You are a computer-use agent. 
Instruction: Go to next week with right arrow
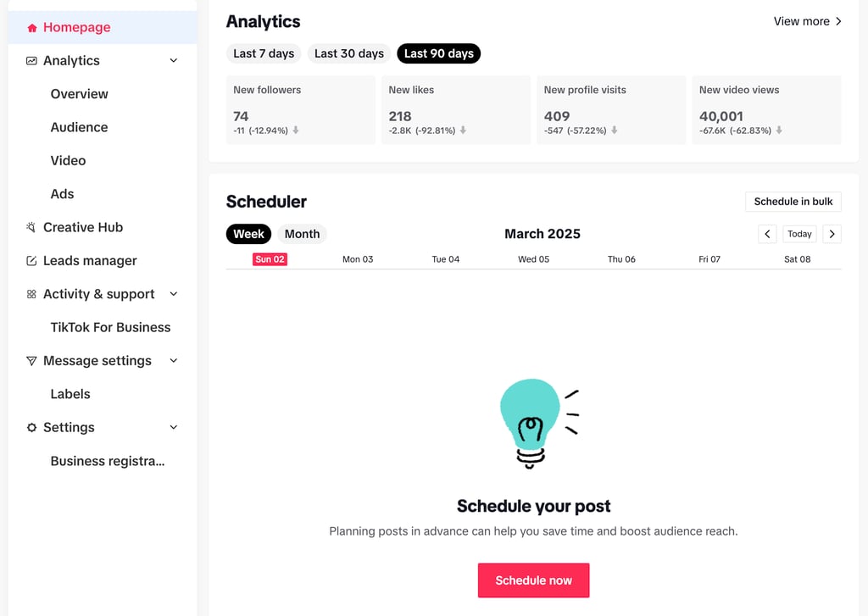(x=832, y=234)
